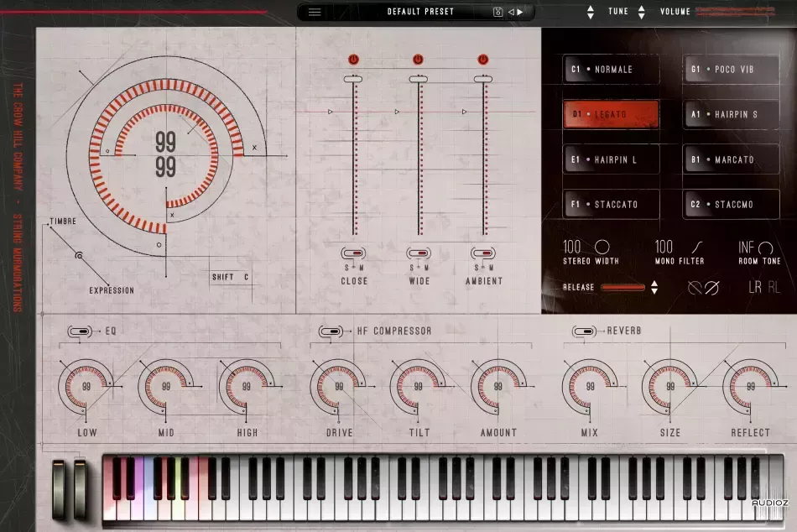
Task: Select the A1 Hairpin S articulation
Action: [731, 113]
